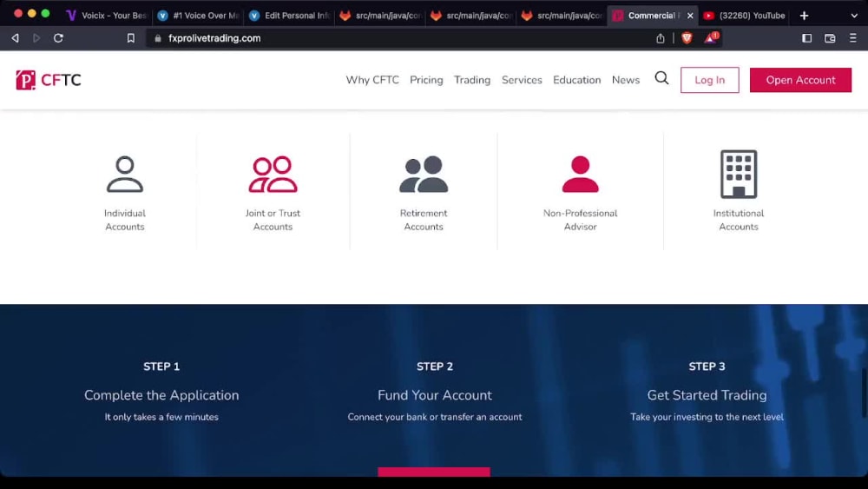Select the Retirement Accounts icon
This screenshot has width=868, height=489.
[424, 174]
